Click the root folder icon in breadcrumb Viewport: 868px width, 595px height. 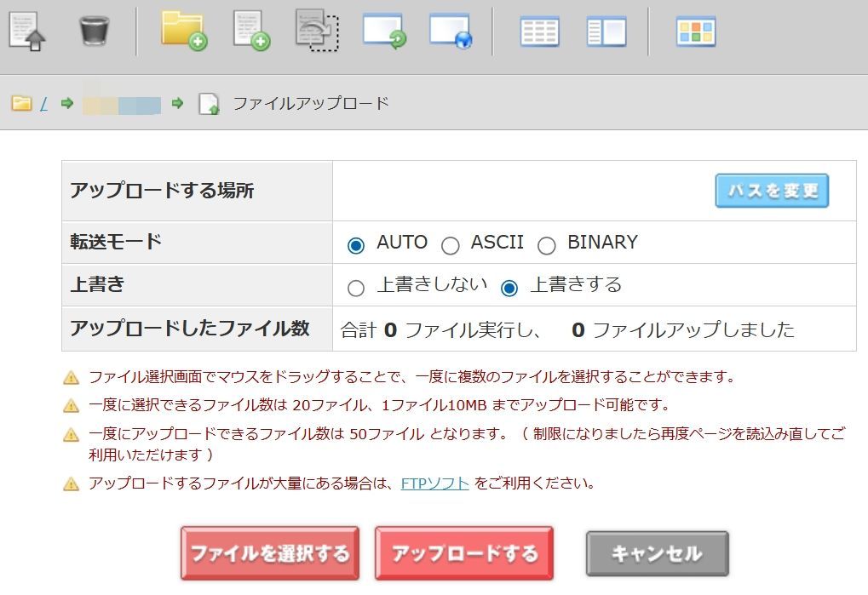coord(21,103)
